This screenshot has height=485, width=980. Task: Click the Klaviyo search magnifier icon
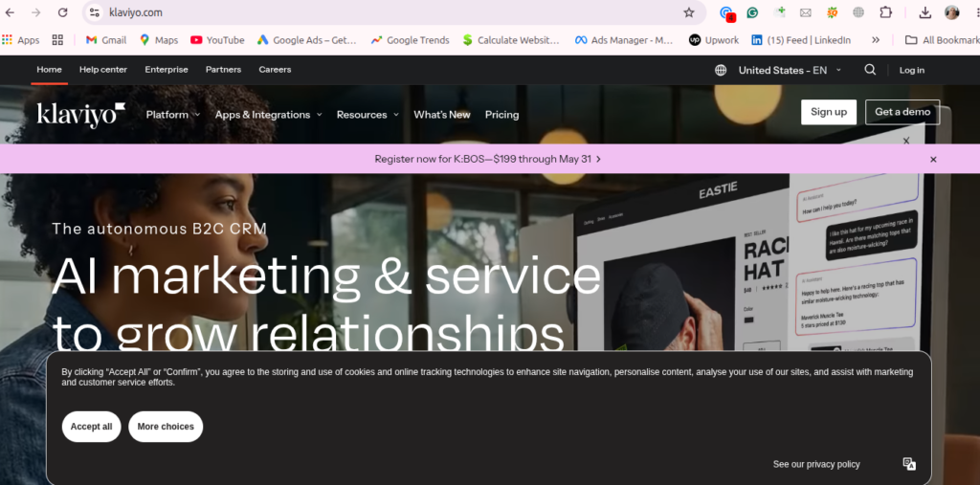click(870, 70)
